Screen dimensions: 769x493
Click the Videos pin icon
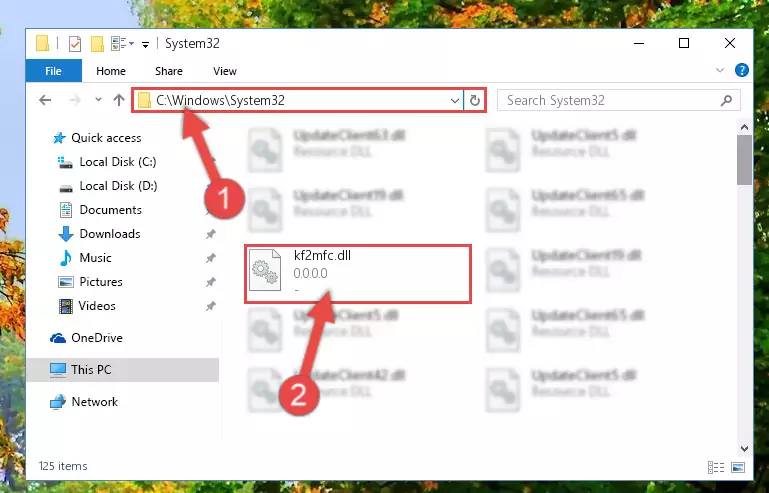tap(210, 306)
